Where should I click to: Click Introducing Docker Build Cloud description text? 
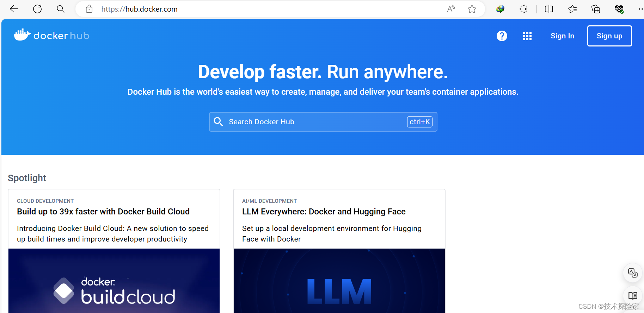113,234
